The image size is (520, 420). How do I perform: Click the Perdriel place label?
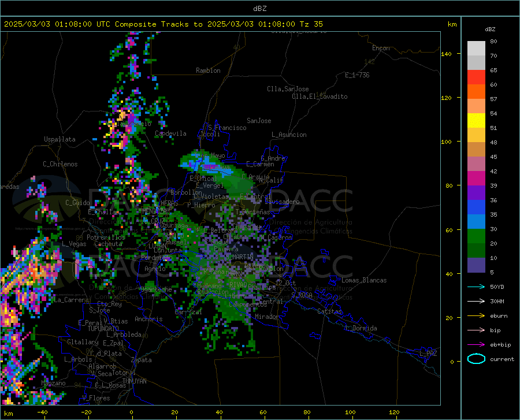click(x=154, y=257)
